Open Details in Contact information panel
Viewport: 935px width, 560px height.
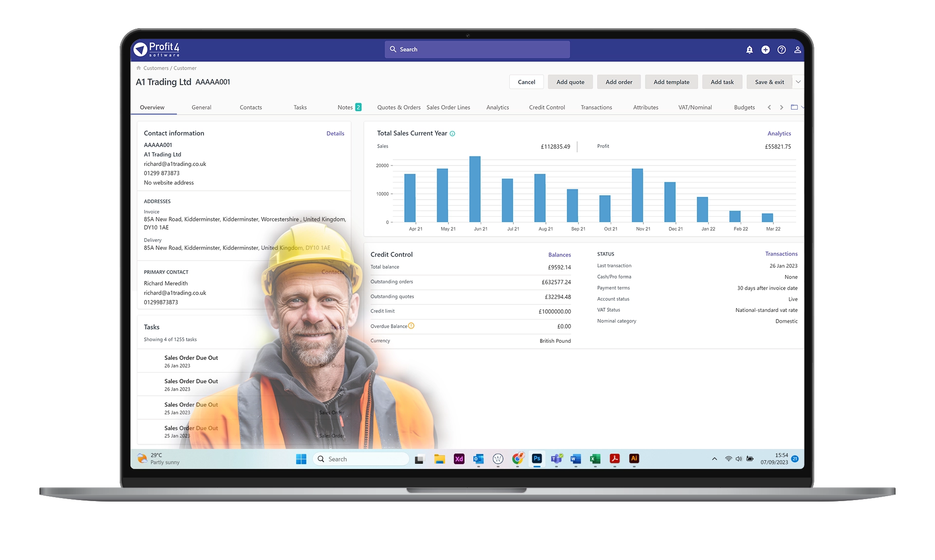[335, 133]
